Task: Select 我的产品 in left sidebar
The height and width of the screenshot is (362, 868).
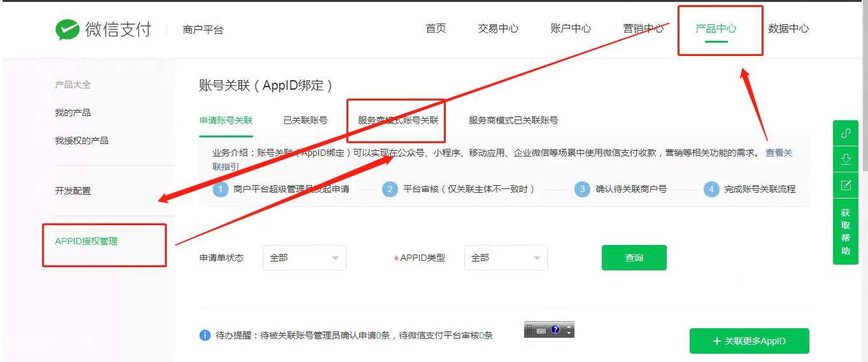Action: click(x=73, y=113)
